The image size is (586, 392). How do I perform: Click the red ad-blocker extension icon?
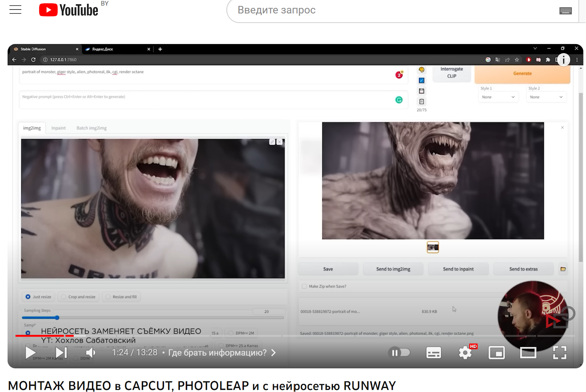point(528,60)
